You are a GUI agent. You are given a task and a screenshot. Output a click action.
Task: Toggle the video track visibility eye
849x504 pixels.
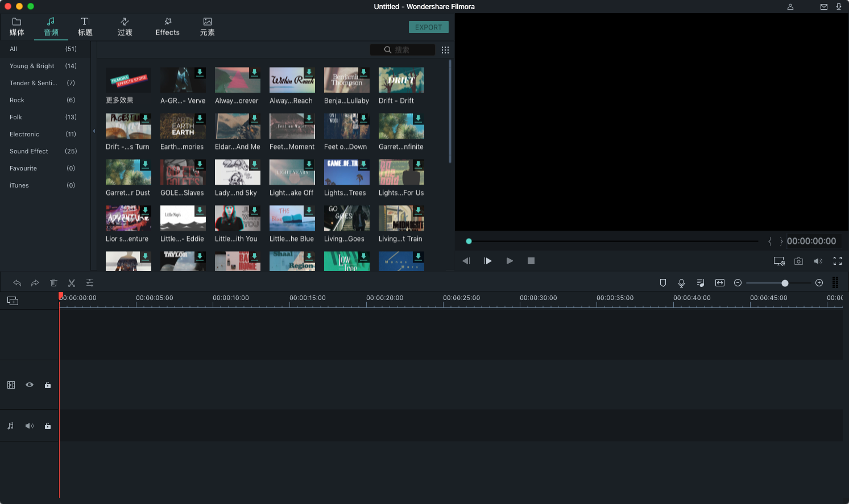click(30, 385)
